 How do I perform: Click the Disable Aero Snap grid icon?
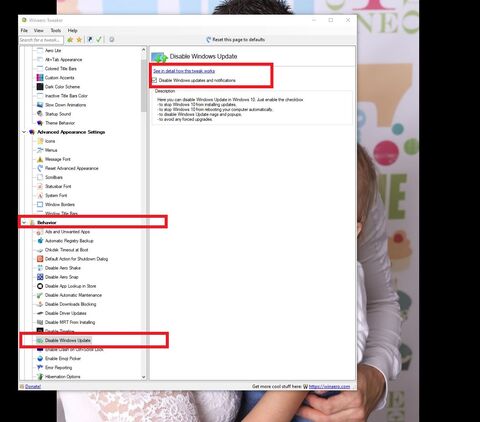coord(40,277)
